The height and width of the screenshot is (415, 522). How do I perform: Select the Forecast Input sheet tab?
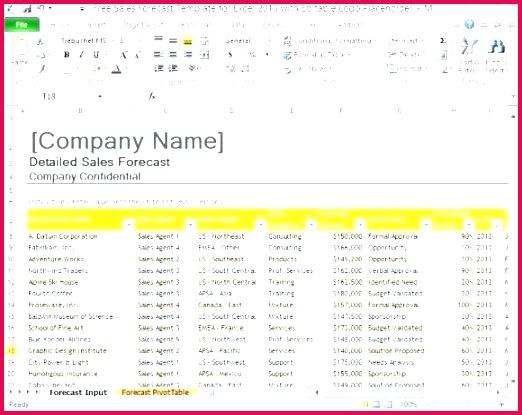(x=78, y=393)
